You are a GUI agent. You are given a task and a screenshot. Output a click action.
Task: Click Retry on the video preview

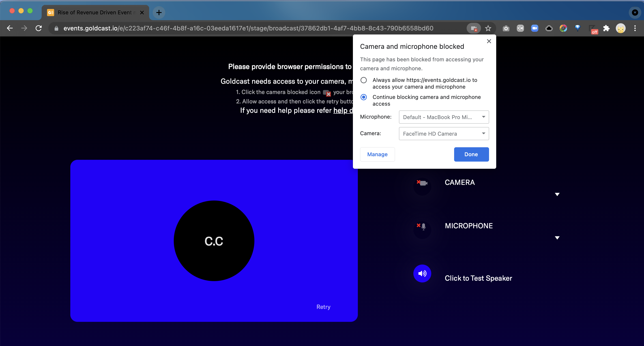[x=323, y=307]
